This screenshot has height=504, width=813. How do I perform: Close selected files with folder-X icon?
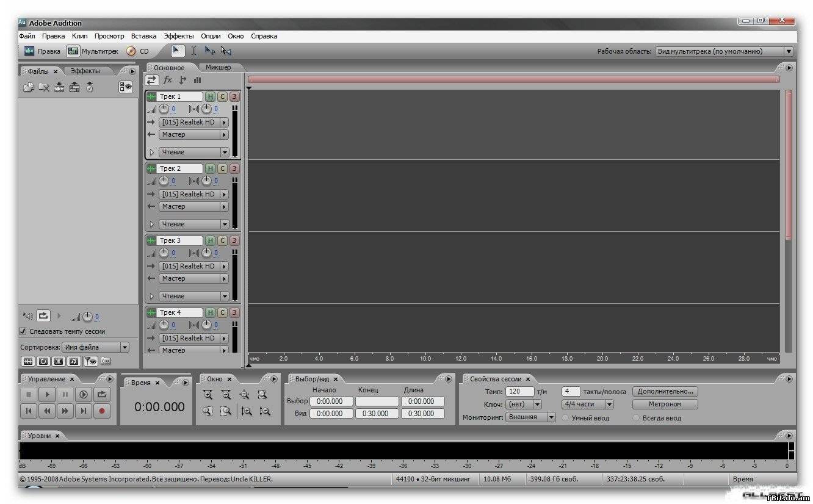(44, 87)
